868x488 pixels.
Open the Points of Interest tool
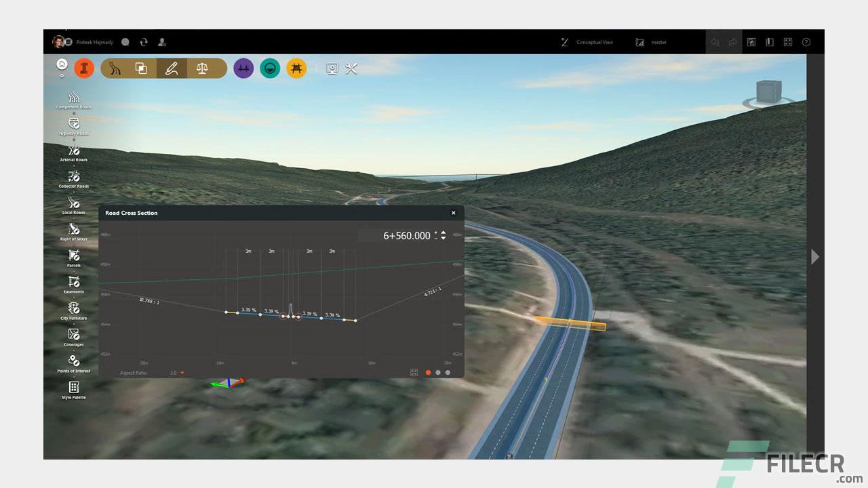(73, 362)
